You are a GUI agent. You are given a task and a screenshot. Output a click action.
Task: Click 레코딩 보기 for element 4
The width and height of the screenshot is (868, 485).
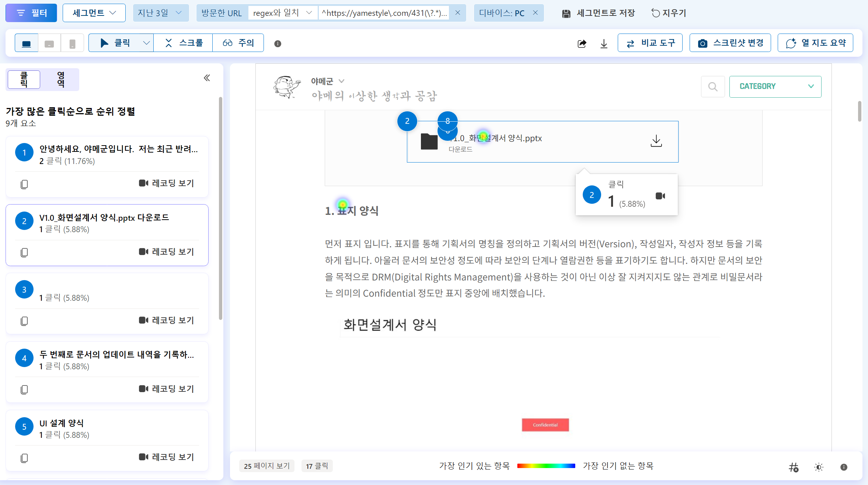pos(167,388)
